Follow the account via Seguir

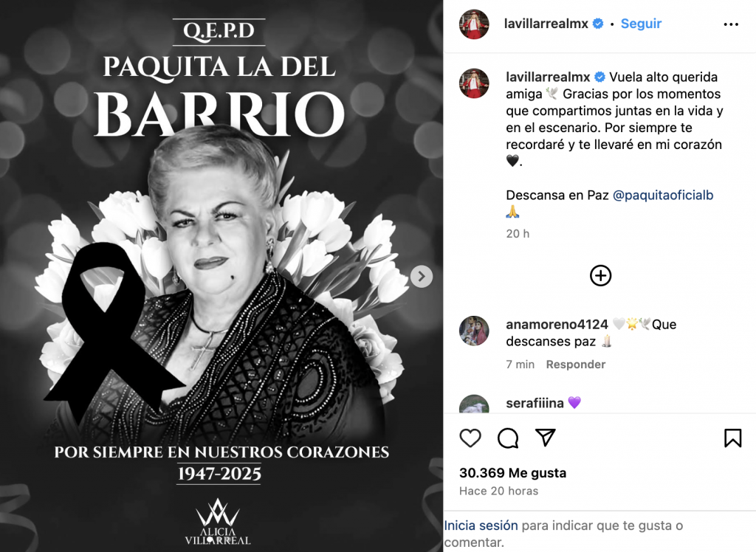point(641,24)
